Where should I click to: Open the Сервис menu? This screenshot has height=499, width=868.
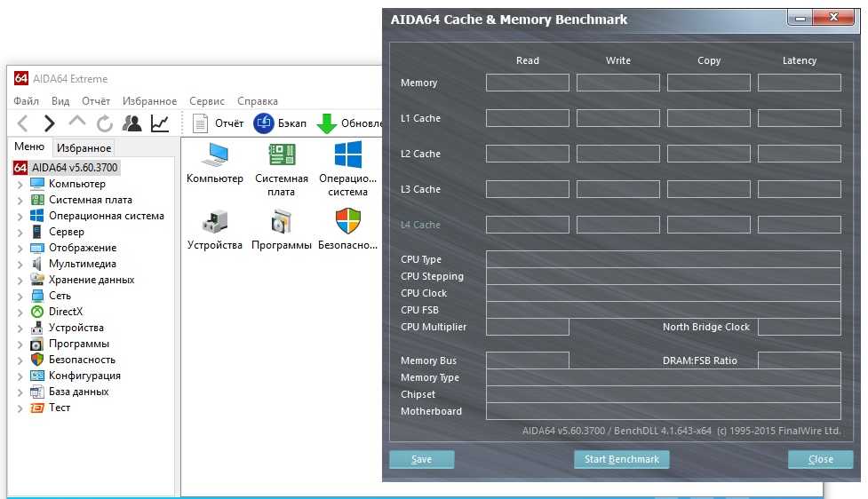coord(207,100)
